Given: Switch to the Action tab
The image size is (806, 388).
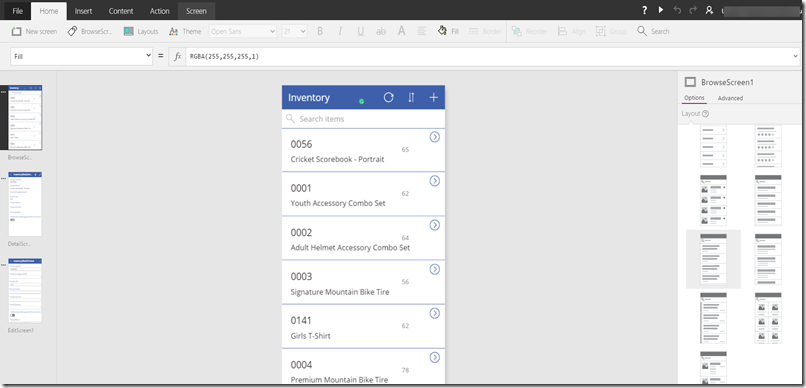Looking at the screenshot, I should click(x=159, y=11).
